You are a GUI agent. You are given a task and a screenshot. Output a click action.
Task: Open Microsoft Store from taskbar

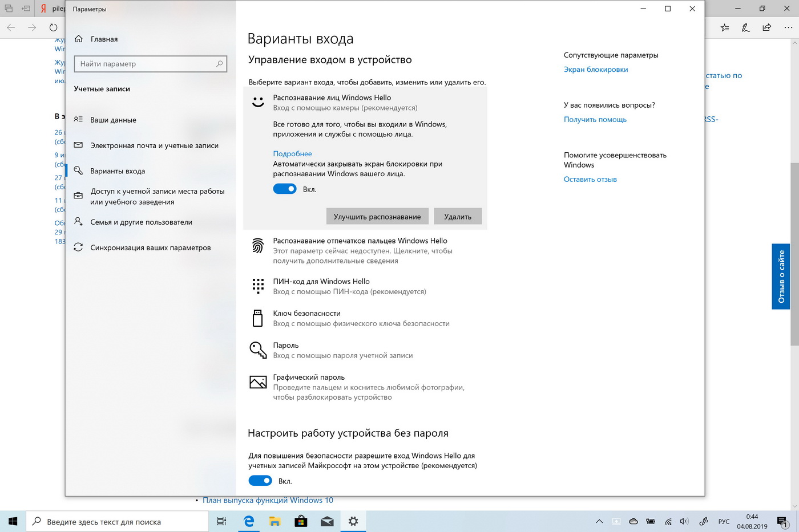click(x=301, y=521)
